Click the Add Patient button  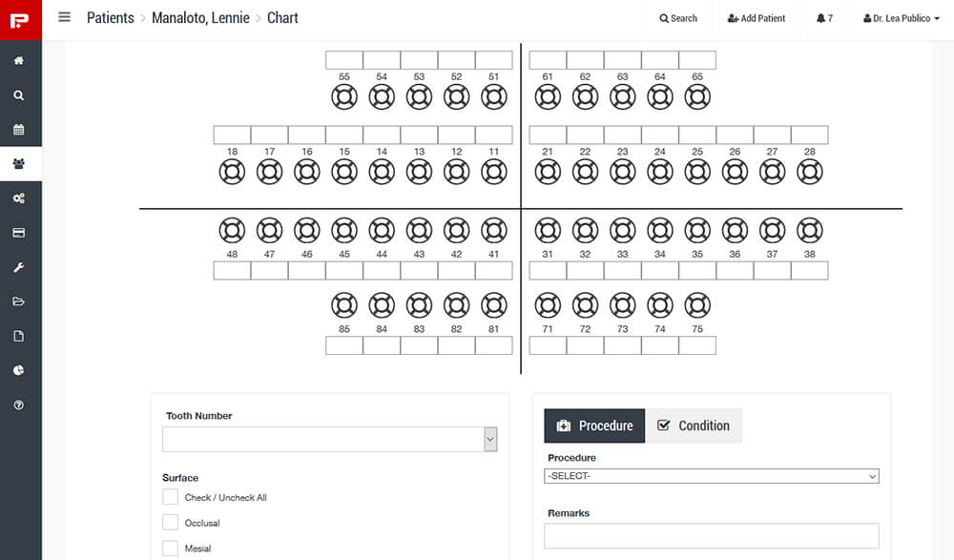point(757,18)
